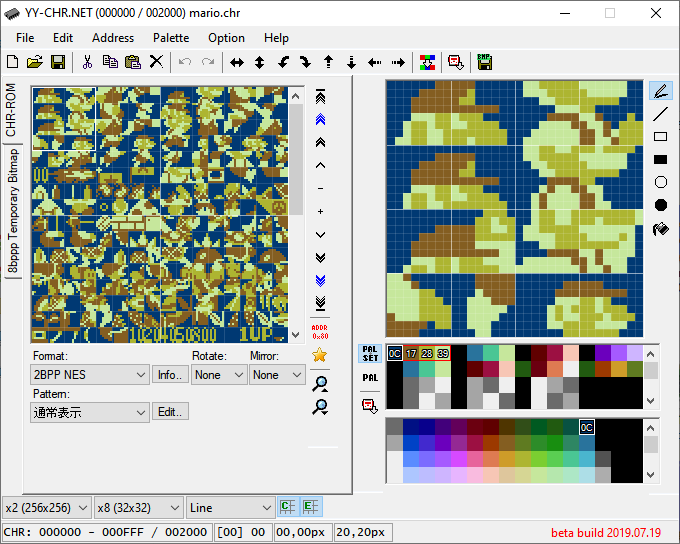Click the yellow star bookmark icon
This screenshot has height=544, width=680.
(320, 354)
